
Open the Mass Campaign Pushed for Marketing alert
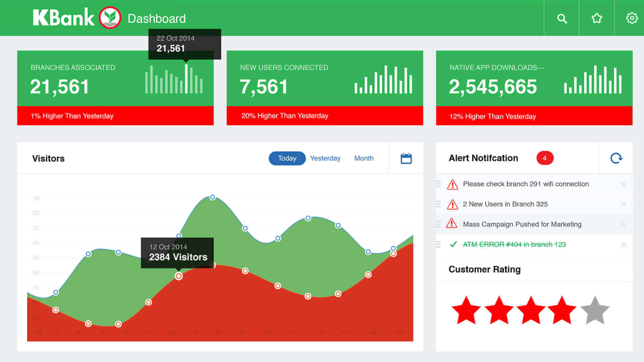[x=522, y=224]
